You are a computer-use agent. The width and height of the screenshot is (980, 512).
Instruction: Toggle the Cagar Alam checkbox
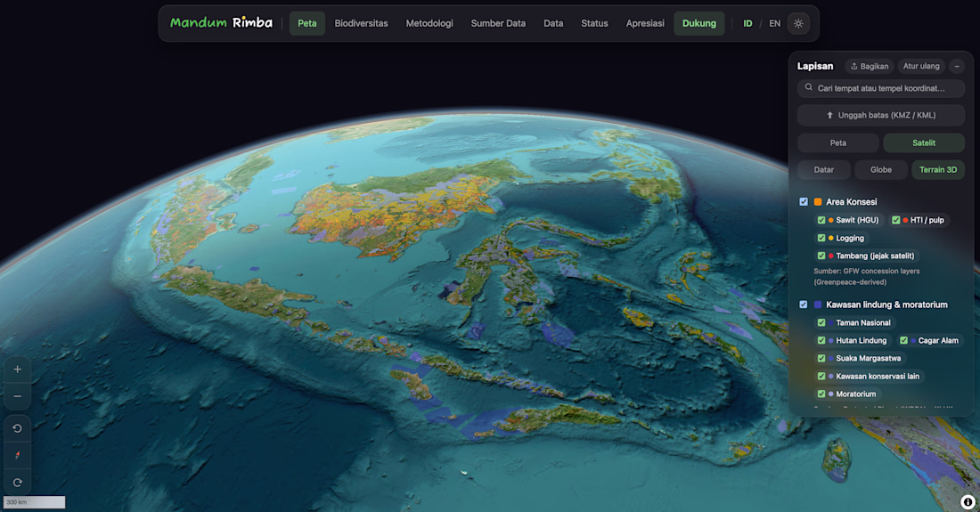(903, 340)
